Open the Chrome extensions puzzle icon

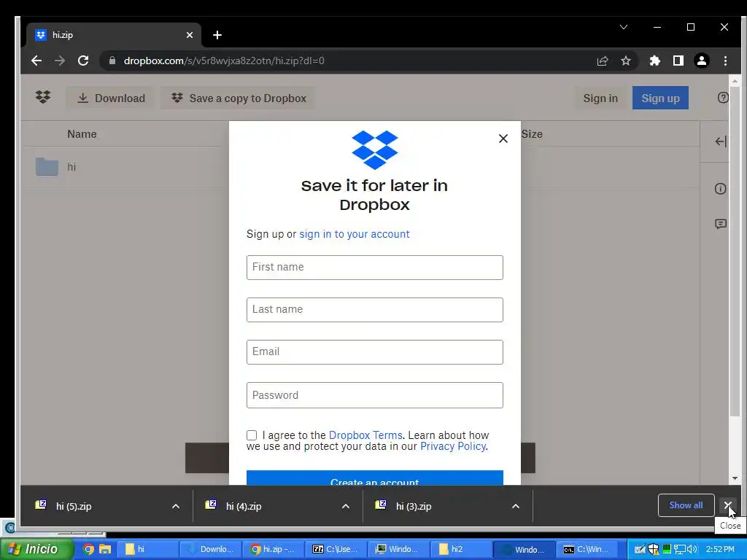click(x=655, y=61)
